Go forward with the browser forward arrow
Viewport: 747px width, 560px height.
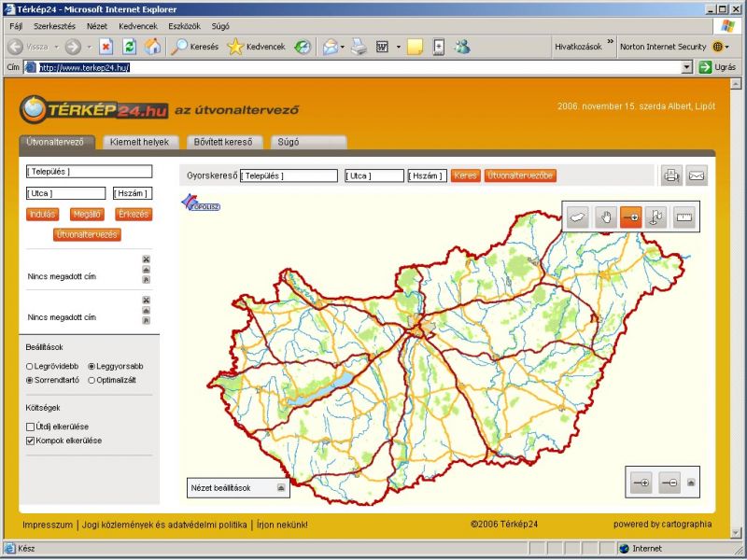[73, 47]
